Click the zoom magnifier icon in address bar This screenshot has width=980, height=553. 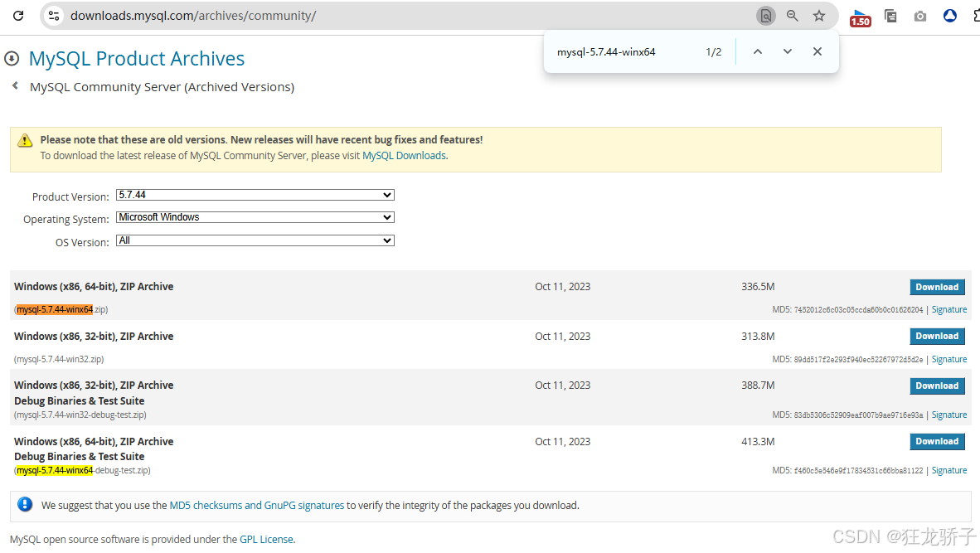793,16
